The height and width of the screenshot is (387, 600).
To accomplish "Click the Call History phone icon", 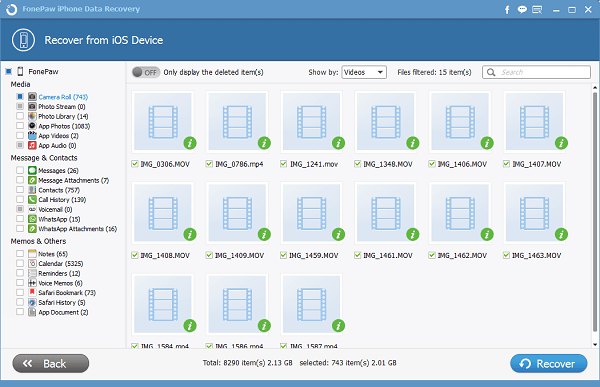I will pyautogui.click(x=32, y=199).
